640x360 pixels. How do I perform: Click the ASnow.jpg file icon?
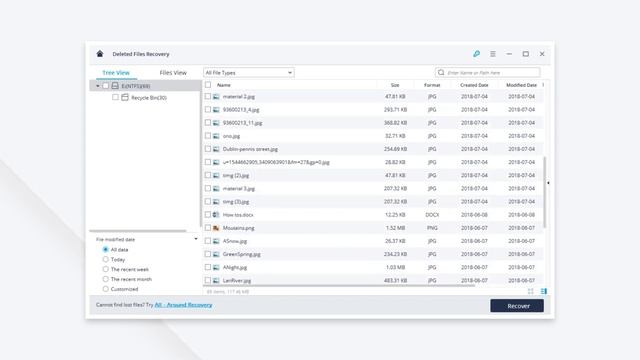(216, 241)
